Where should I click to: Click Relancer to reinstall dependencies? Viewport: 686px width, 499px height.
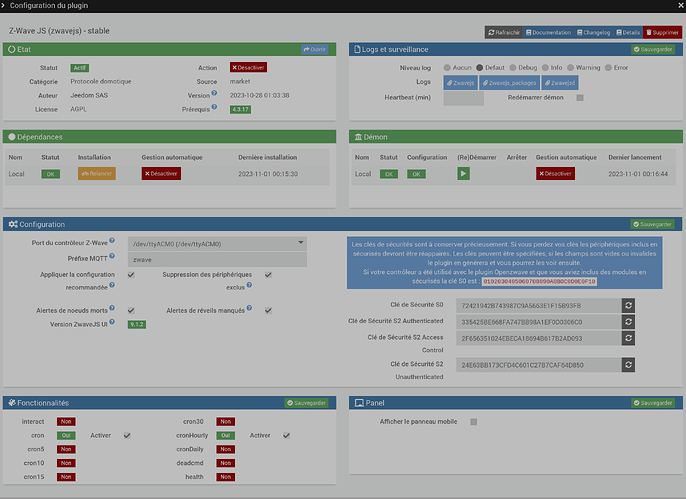point(97,174)
